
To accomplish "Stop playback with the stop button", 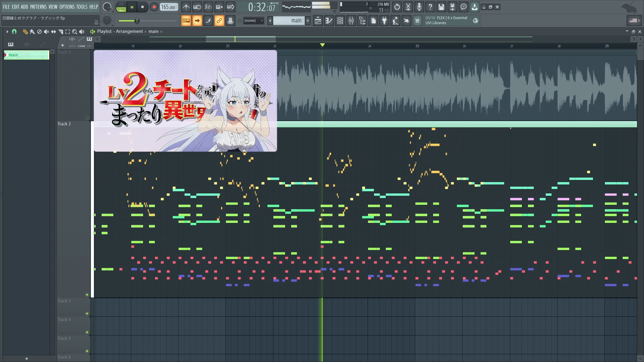I will click(143, 7).
